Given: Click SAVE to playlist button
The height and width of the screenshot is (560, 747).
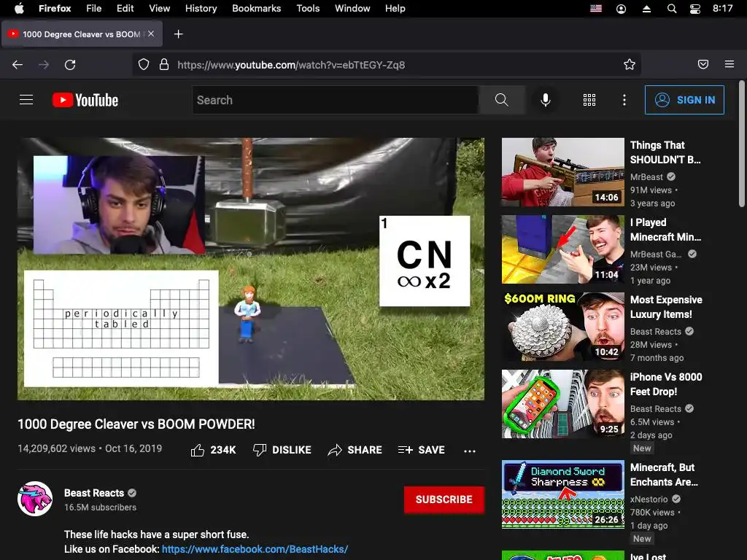Looking at the screenshot, I should pyautogui.click(x=421, y=450).
